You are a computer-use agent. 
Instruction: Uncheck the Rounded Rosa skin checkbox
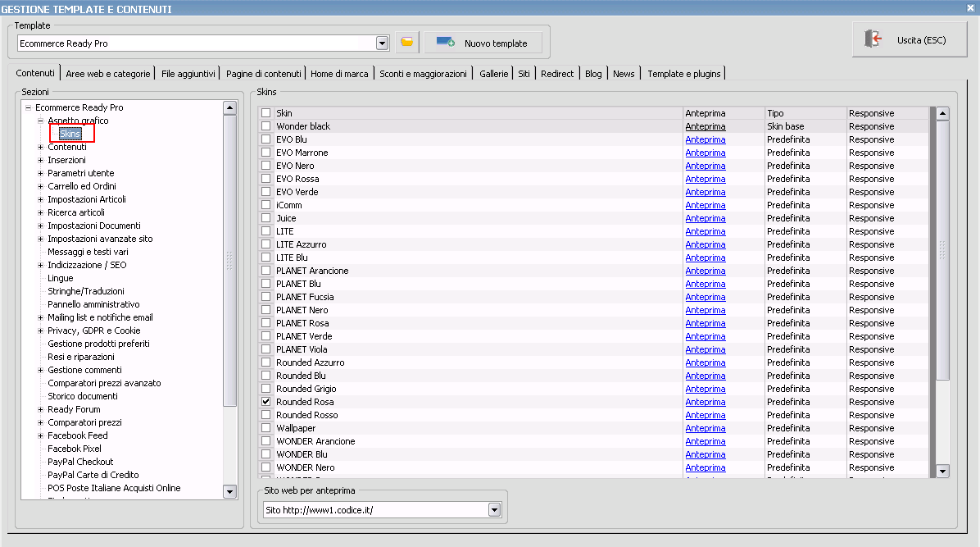coord(266,402)
